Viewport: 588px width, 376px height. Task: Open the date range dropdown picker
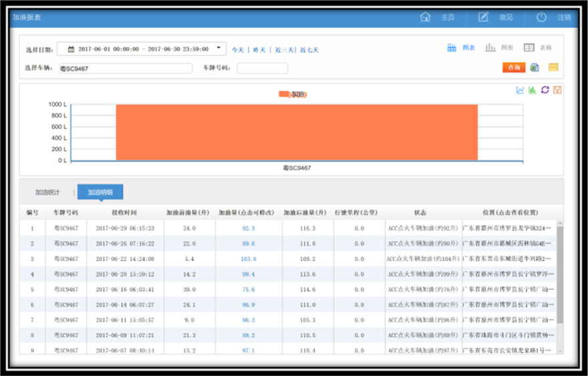click(218, 48)
